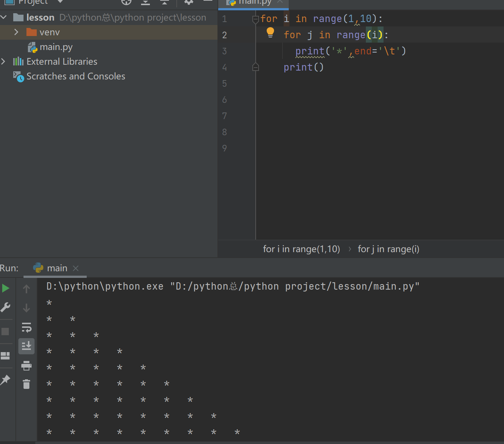Click 'end' keyword argument in line 3

363,51
